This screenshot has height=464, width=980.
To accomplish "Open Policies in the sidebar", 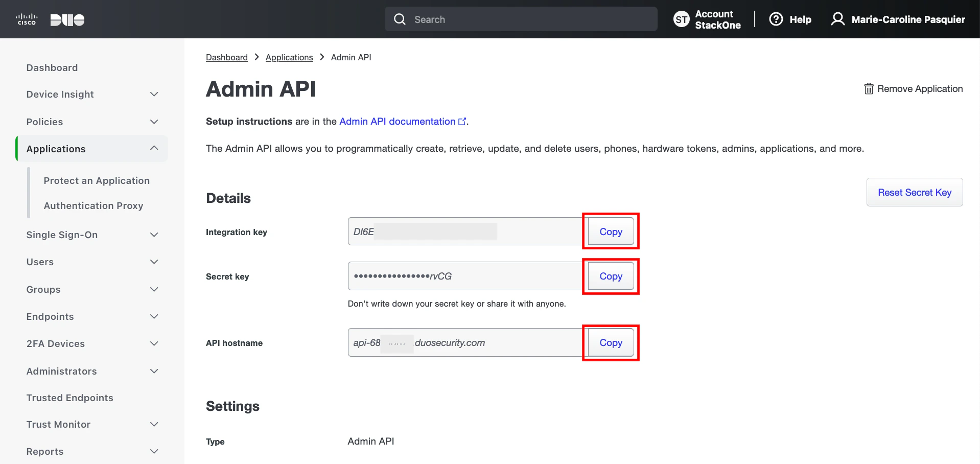I will [x=45, y=122].
